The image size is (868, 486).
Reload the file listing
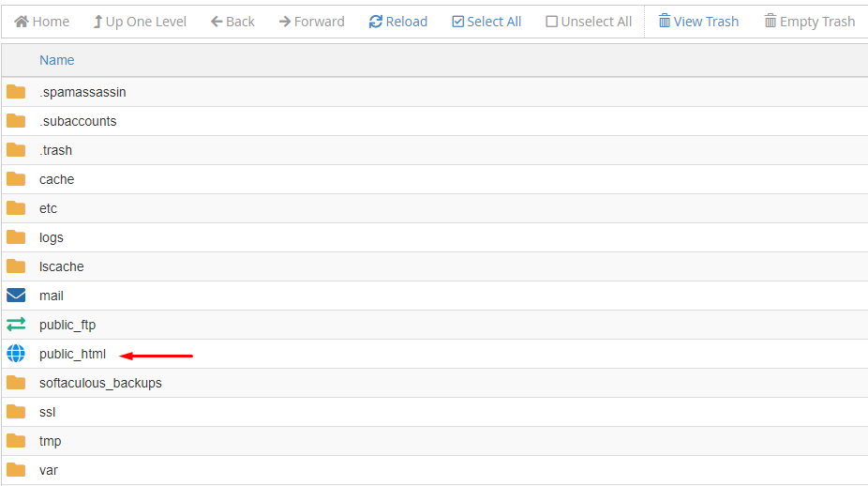pyautogui.click(x=398, y=22)
